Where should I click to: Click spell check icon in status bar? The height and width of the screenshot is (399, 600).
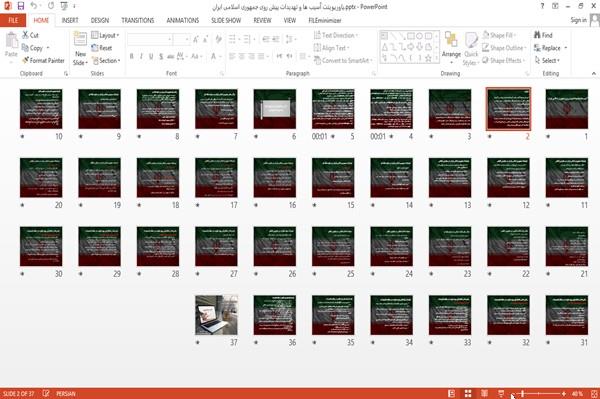tap(46, 393)
